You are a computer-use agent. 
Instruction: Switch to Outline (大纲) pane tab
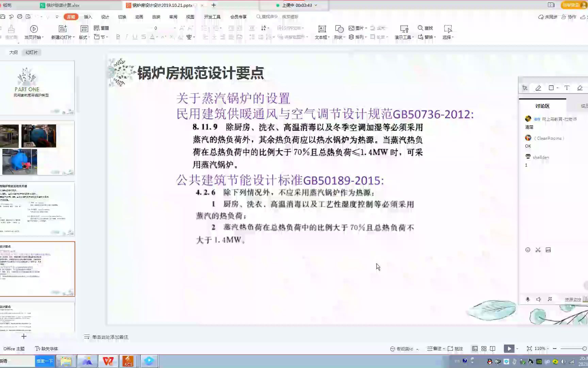coord(13,52)
